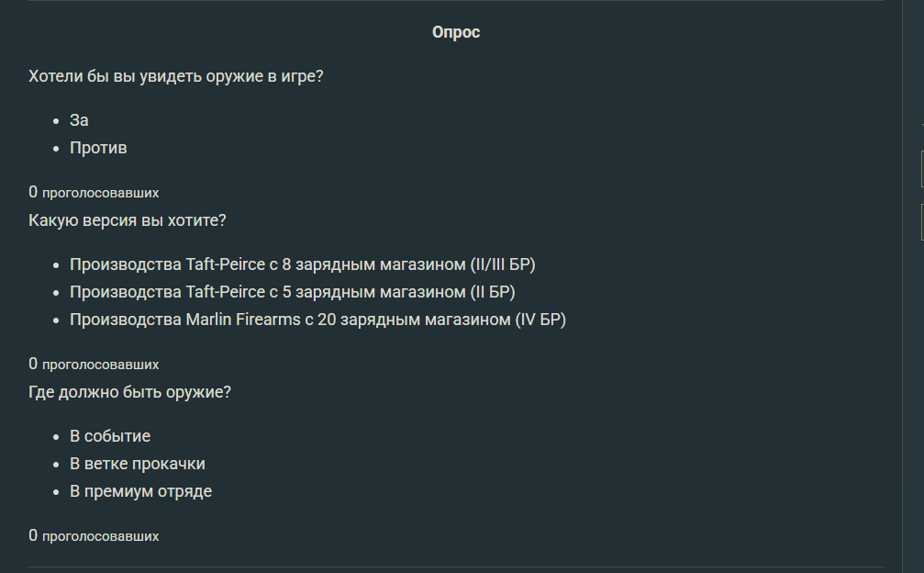The width and height of the screenshot is (924, 573).
Task: Click the bullet marker beside 'Против'
Action: [56, 149]
